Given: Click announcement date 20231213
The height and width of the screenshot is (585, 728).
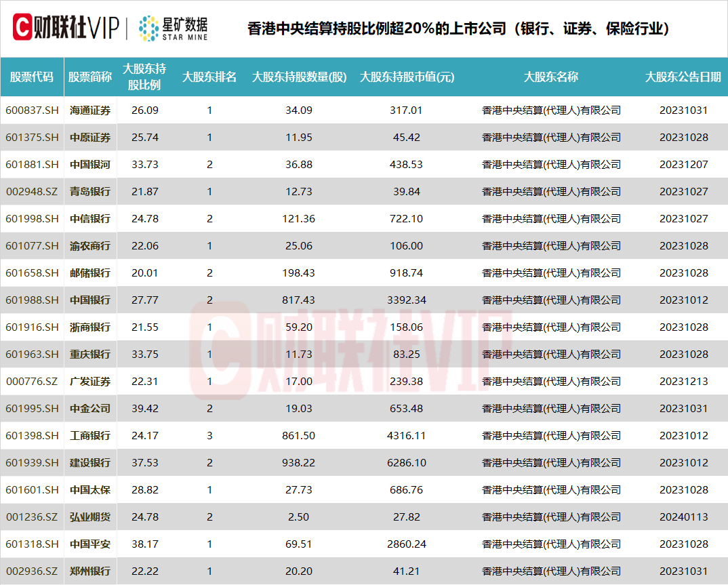Looking at the screenshot, I should [x=683, y=381].
